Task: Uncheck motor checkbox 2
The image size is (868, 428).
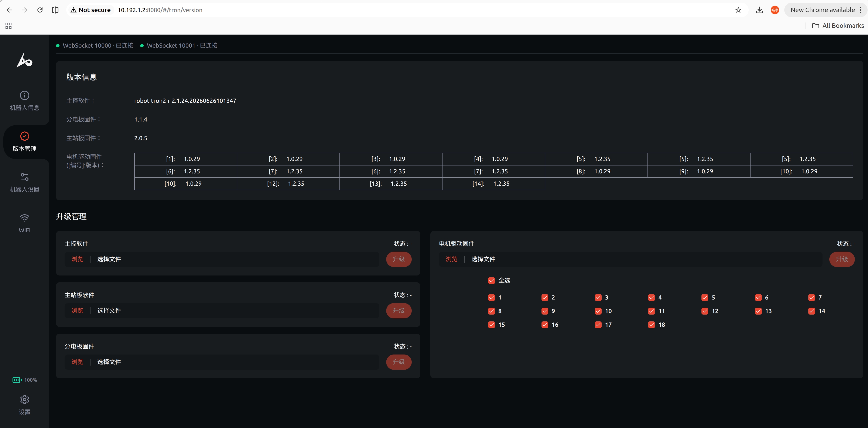Action: point(545,298)
